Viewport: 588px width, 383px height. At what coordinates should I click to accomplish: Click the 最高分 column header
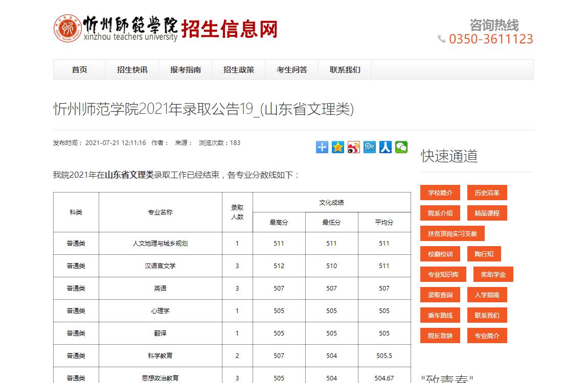[x=279, y=222]
